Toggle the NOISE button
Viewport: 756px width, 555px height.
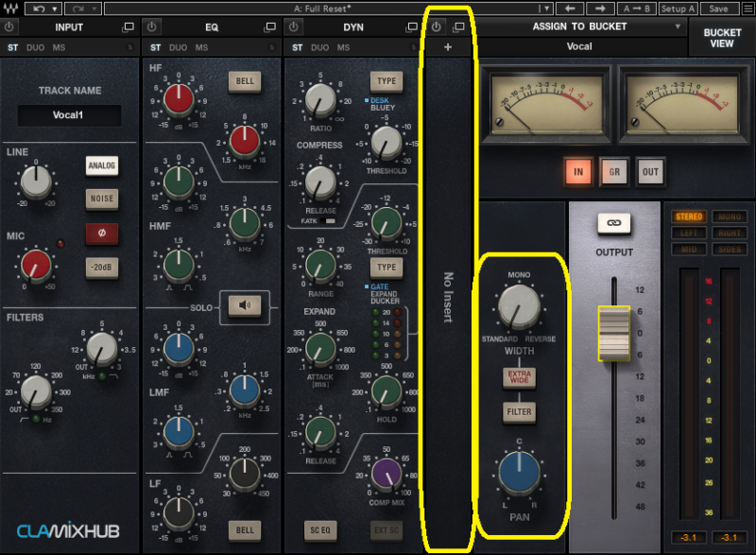click(101, 199)
